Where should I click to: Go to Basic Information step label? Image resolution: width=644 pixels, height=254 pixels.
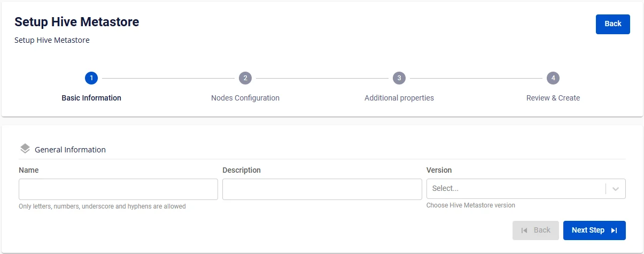(91, 98)
